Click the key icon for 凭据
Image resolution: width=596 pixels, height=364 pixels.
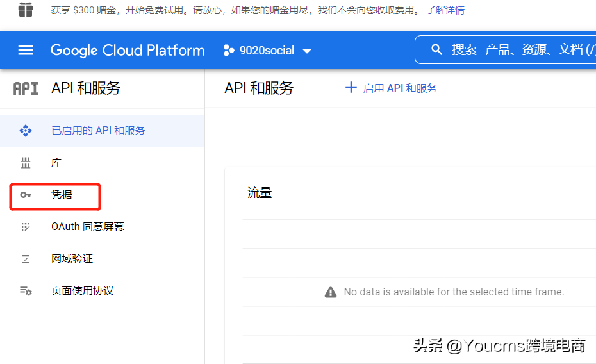click(26, 195)
